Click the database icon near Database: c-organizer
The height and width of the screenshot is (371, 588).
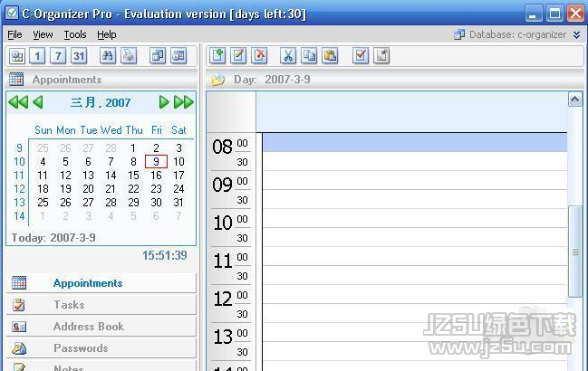(459, 34)
